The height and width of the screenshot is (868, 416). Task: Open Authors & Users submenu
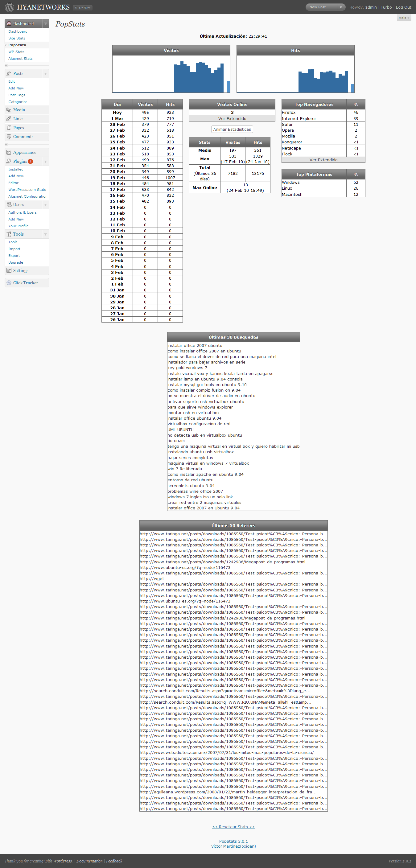point(23,213)
